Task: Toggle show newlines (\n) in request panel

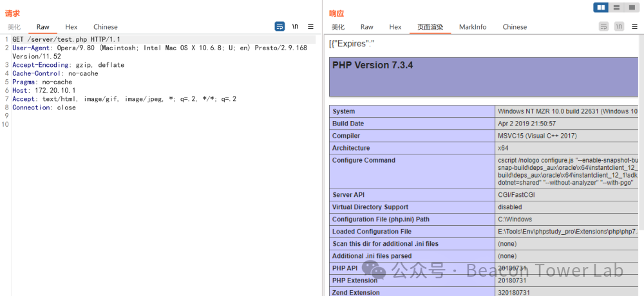Action: [296, 26]
